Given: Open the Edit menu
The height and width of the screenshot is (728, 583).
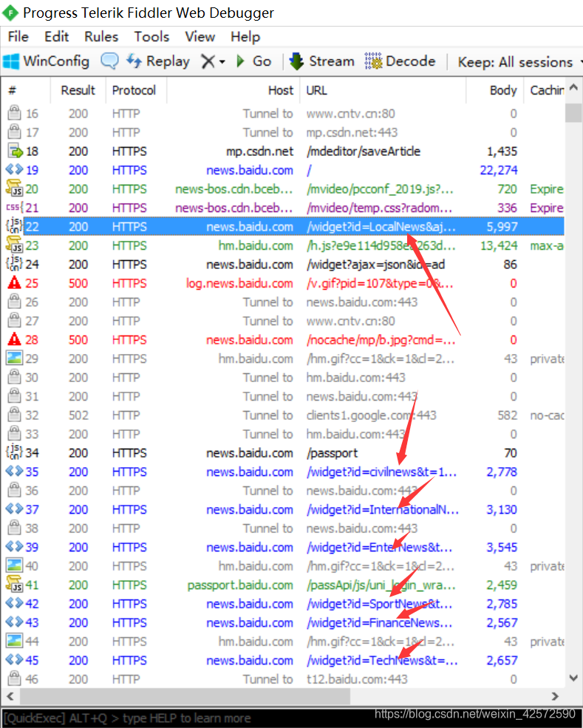Looking at the screenshot, I should (x=57, y=37).
